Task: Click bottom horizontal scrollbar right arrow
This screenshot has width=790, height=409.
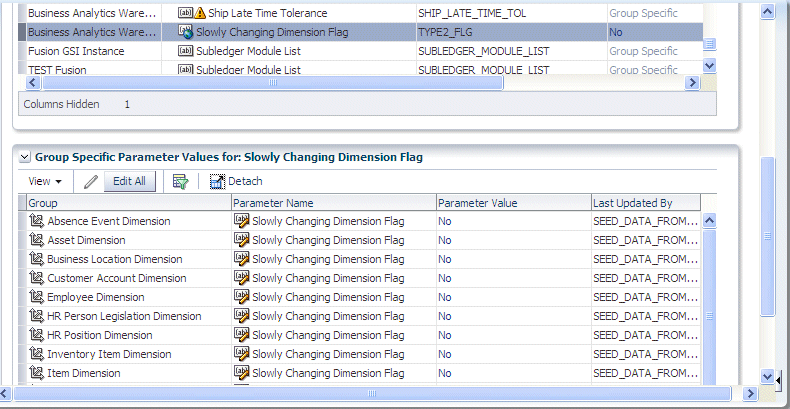Action: tap(751, 393)
